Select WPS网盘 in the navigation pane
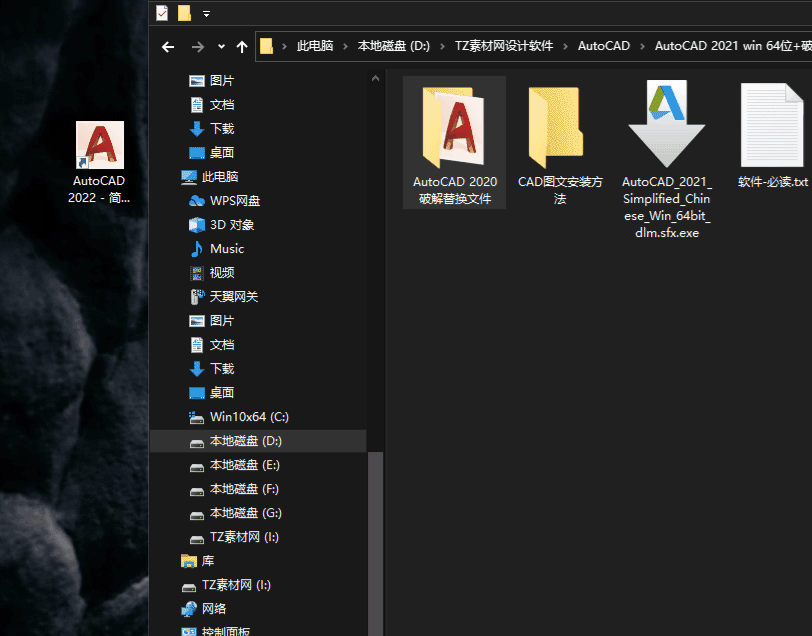This screenshot has height=636, width=812. pyautogui.click(x=235, y=201)
